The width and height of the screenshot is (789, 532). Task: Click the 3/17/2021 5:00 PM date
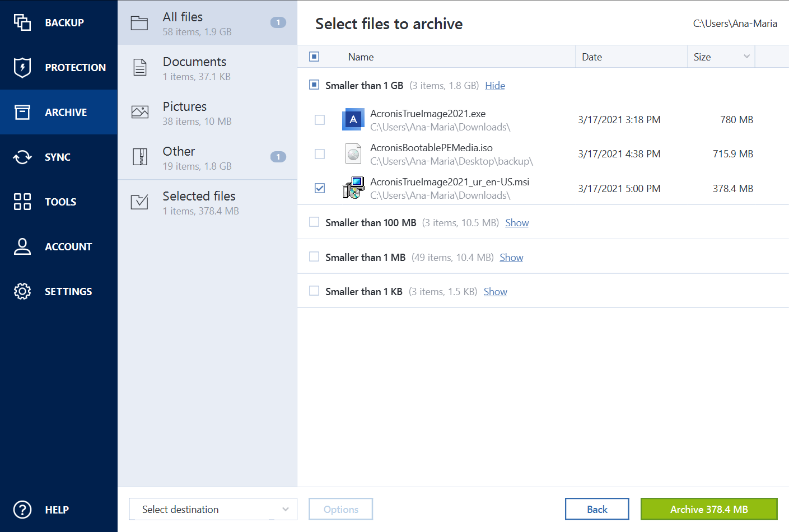619,189
